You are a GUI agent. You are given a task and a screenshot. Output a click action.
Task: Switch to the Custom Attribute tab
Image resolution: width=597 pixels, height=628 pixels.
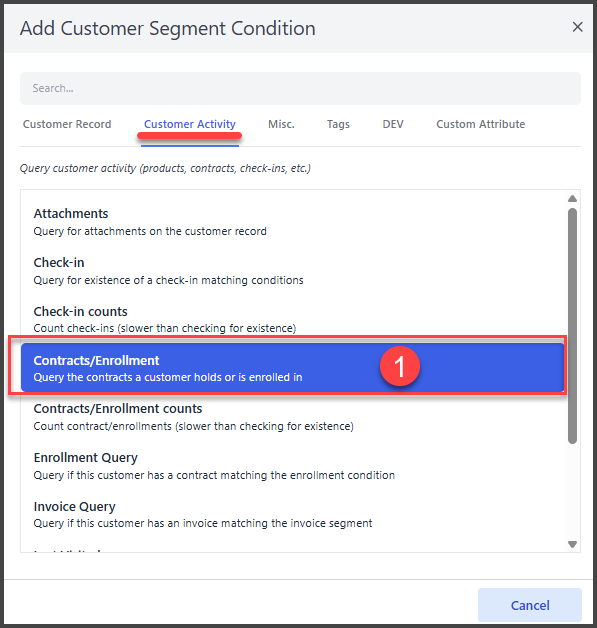click(480, 124)
